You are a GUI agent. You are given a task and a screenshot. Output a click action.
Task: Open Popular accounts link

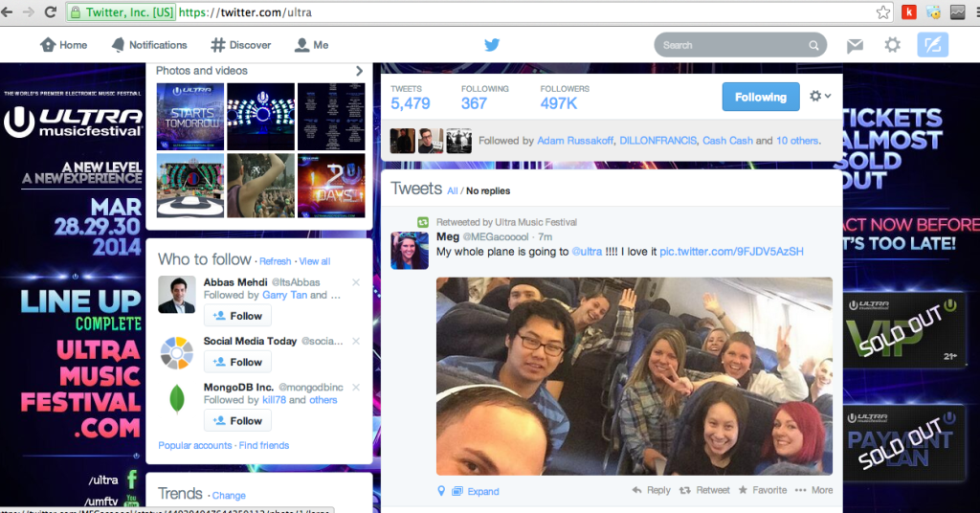(x=195, y=445)
